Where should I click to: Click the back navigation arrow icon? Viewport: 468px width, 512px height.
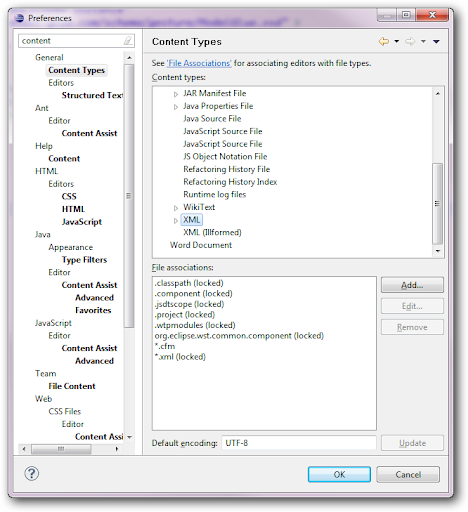[x=384, y=42]
